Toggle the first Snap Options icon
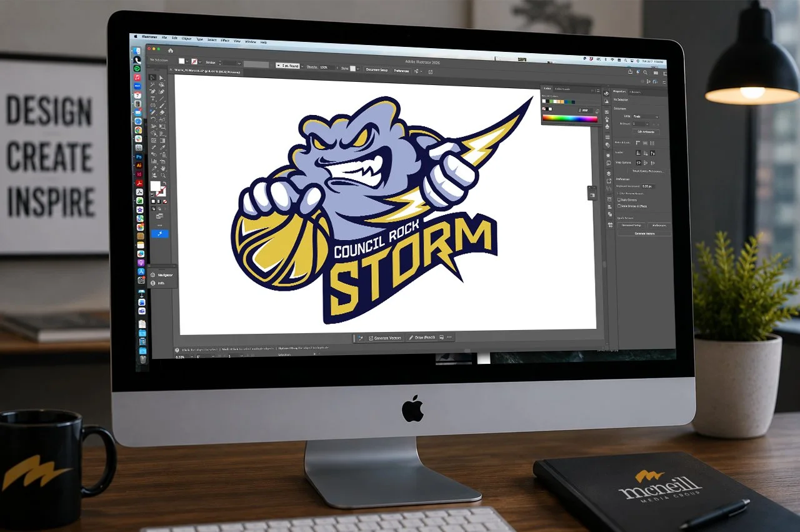 pos(639,163)
